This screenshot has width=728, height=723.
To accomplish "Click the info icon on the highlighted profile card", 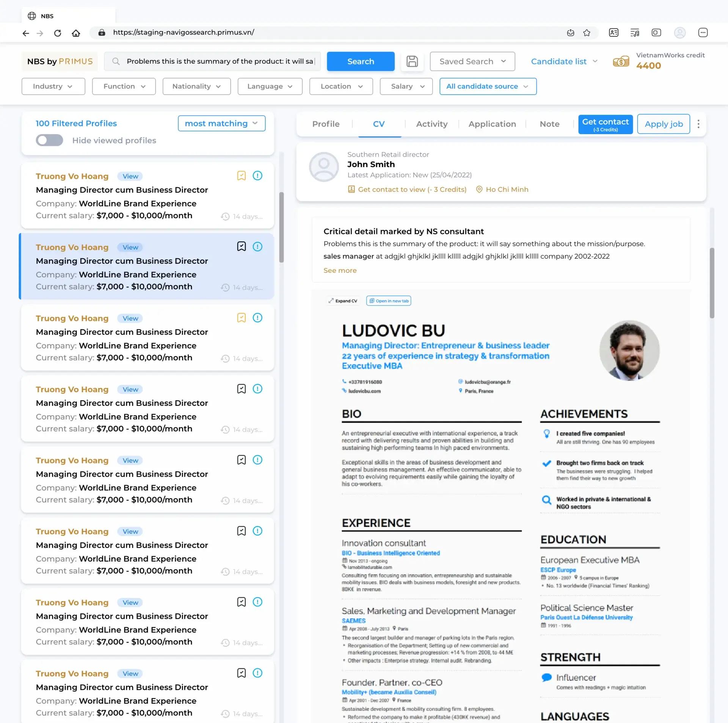I will (257, 247).
